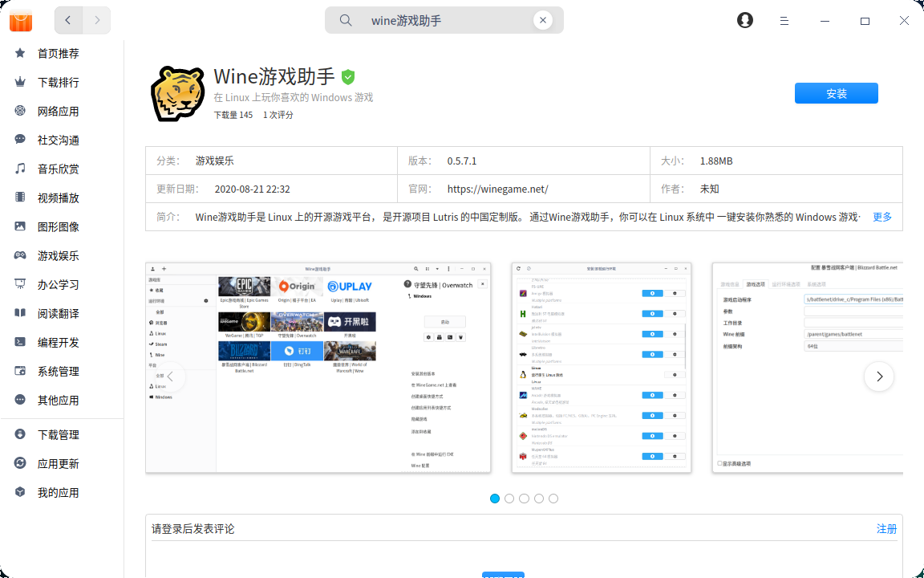Select the last carousel page dot

pyautogui.click(x=553, y=499)
